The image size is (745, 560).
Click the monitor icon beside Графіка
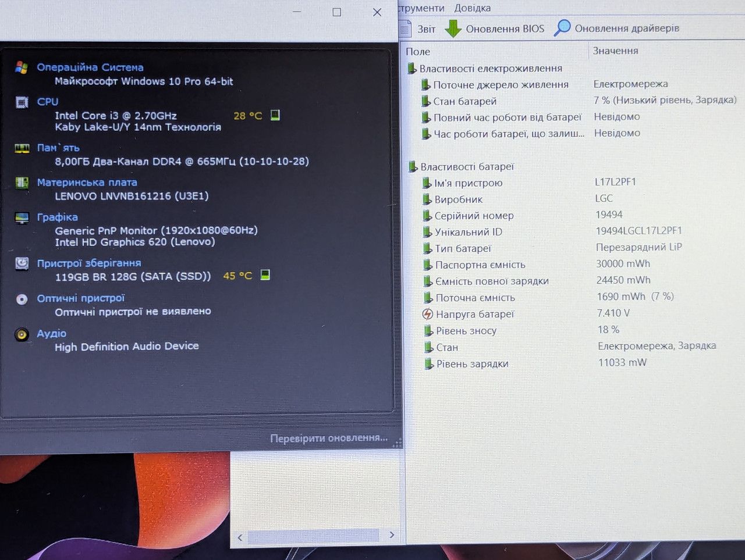22,218
